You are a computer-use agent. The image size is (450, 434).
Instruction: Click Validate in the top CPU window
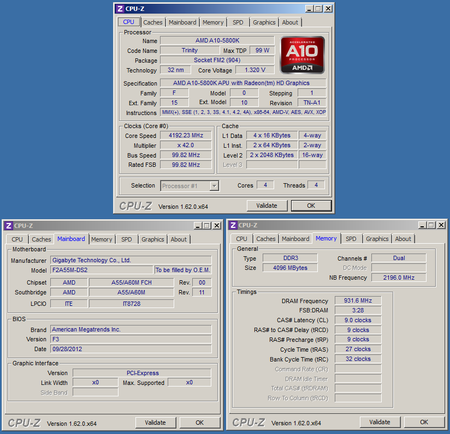[267, 206]
